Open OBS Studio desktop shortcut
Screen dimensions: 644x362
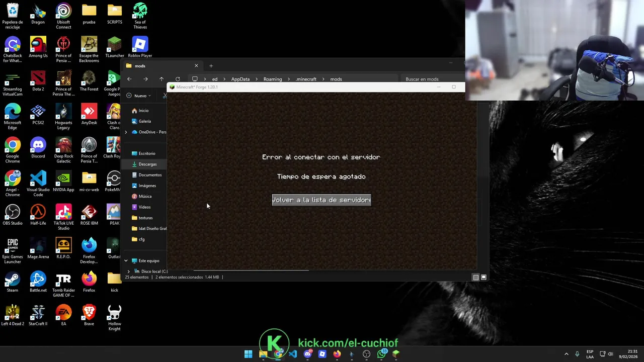[x=13, y=215]
